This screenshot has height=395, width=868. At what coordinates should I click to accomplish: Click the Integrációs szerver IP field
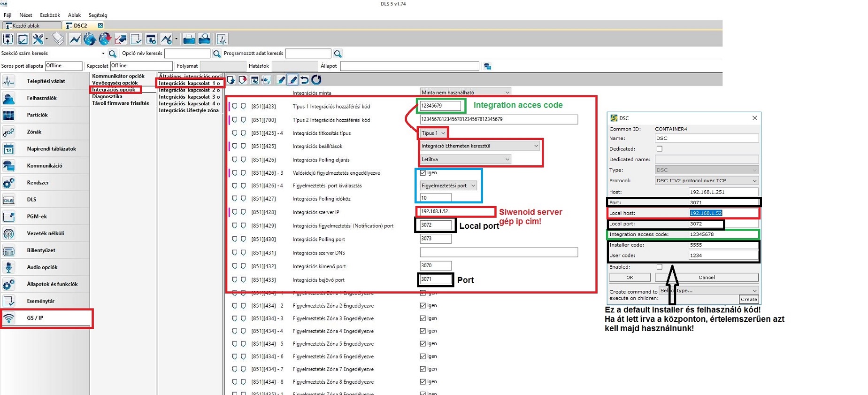coord(455,212)
